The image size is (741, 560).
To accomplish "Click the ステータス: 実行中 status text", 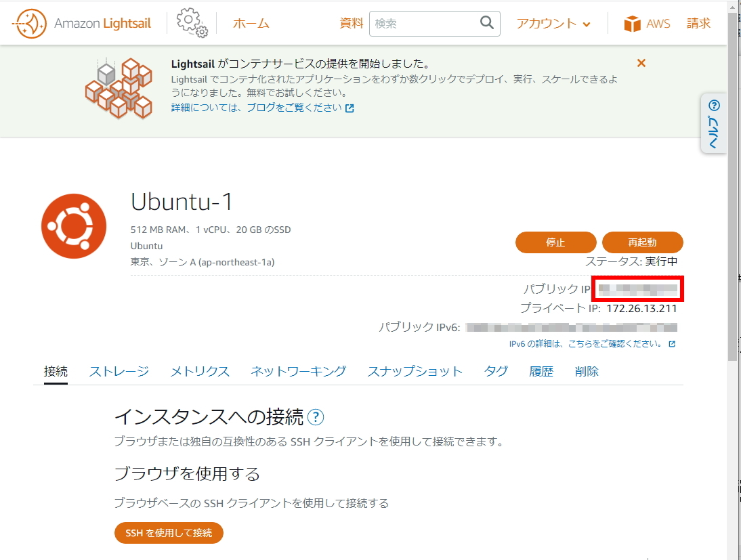I will (631, 261).
